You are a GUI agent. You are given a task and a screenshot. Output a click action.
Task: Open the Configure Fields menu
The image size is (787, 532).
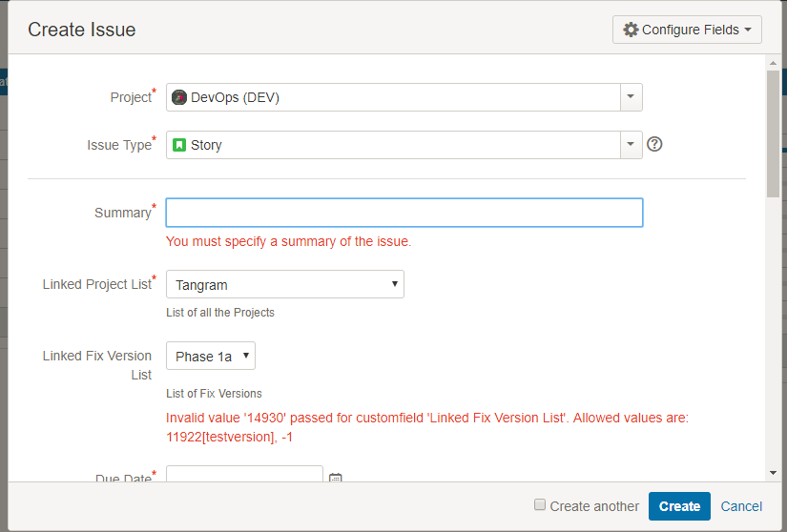pyautogui.click(x=687, y=30)
